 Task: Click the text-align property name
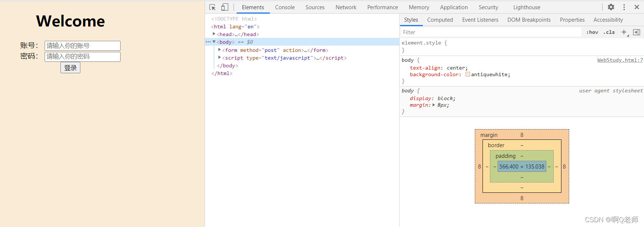425,68
